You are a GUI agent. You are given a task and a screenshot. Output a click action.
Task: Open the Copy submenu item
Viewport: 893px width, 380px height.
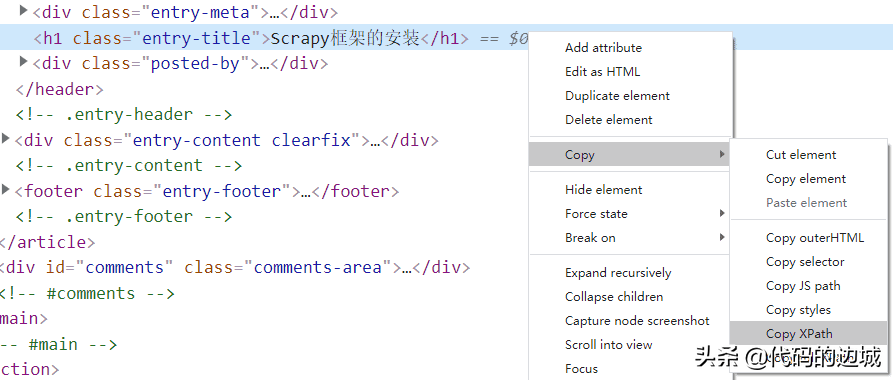coord(629,154)
